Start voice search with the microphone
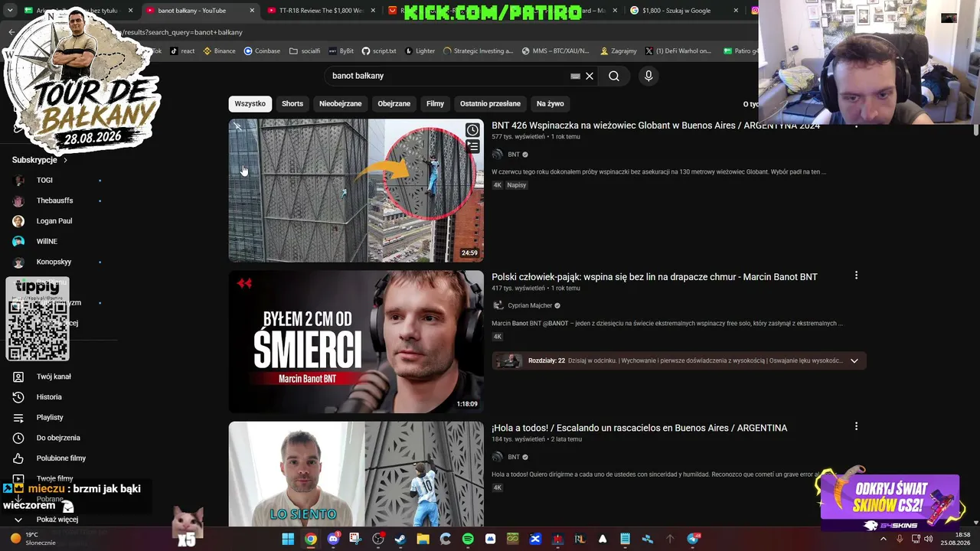 tap(648, 76)
